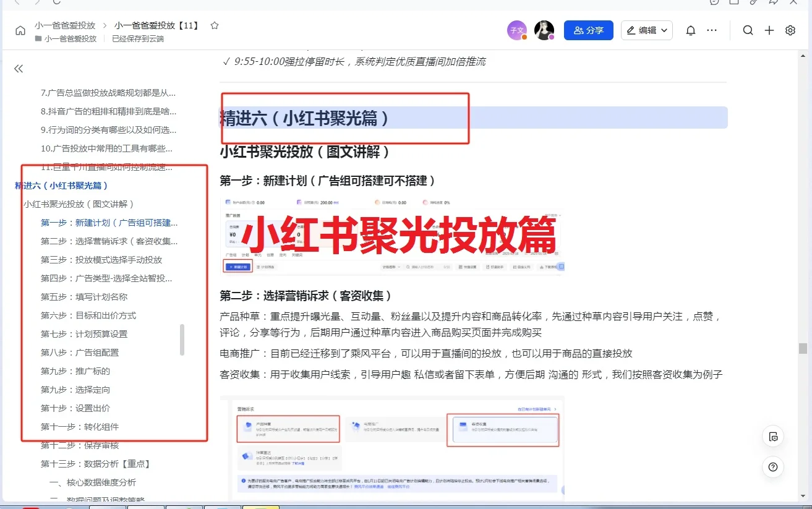Viewport: 812px width, 509px height.
Task: Click the 第二步：选择营销诉求 heading in document
Action: tap(306, 296)
